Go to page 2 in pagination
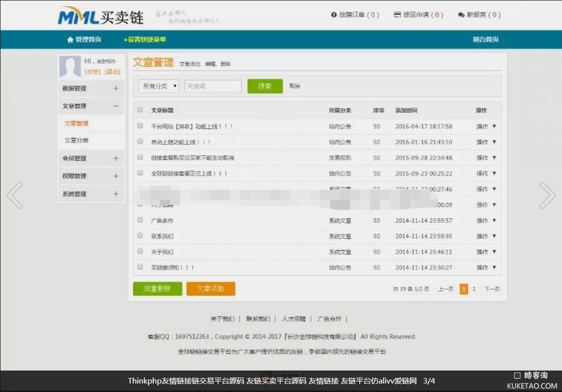This screenshot has height=392, width=562. coord(474,289)
